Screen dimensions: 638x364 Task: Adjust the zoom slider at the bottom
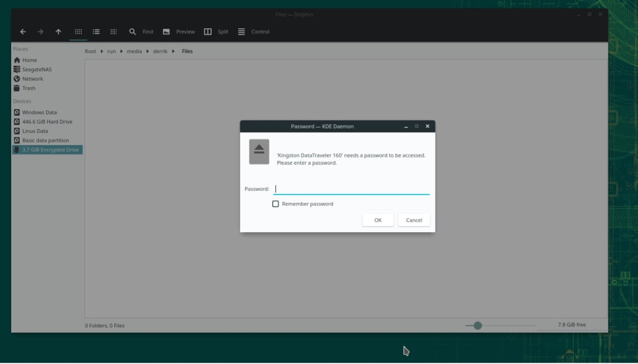click(477, 325)
